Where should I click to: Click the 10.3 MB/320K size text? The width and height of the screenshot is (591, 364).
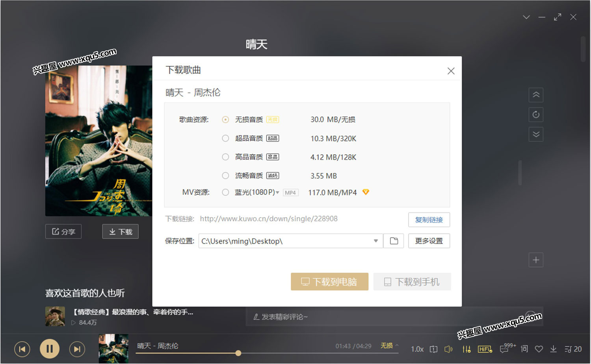click(333, 139)
